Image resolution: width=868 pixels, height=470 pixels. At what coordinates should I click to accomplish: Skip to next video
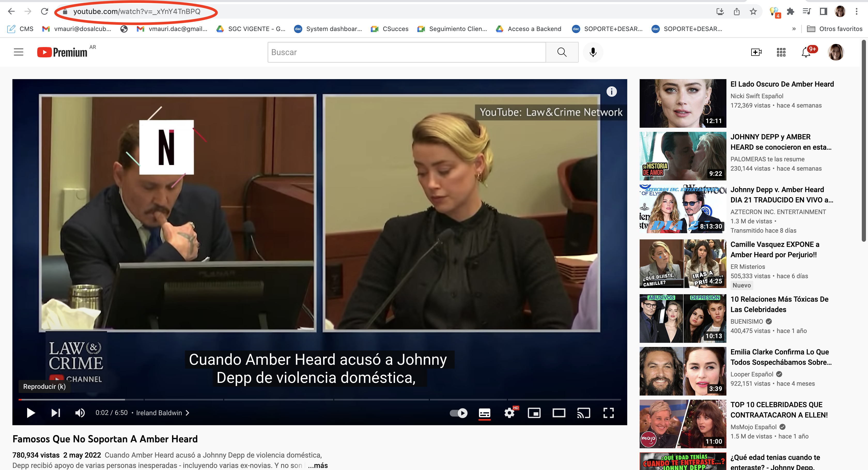pos(56,413)
